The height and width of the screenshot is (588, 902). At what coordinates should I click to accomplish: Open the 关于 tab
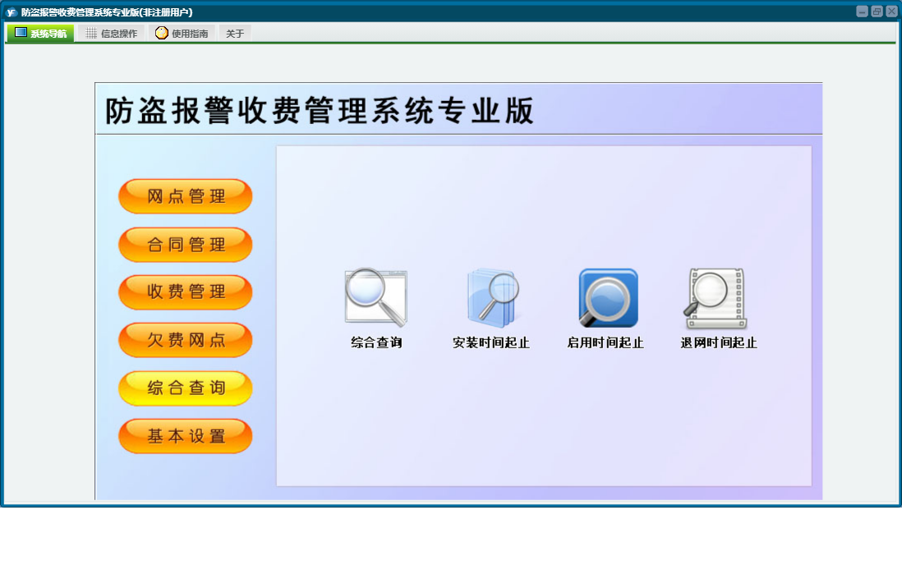pos(235,34)
